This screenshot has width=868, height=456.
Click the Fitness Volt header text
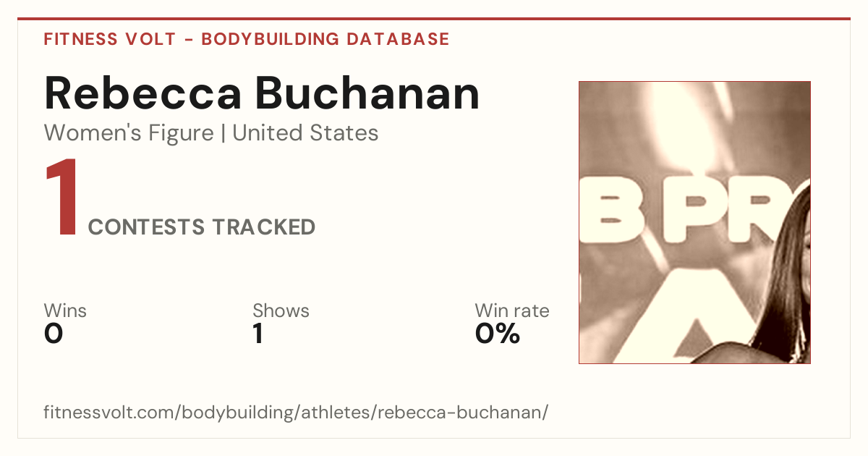pyautogui.click(x=109, y=39)
